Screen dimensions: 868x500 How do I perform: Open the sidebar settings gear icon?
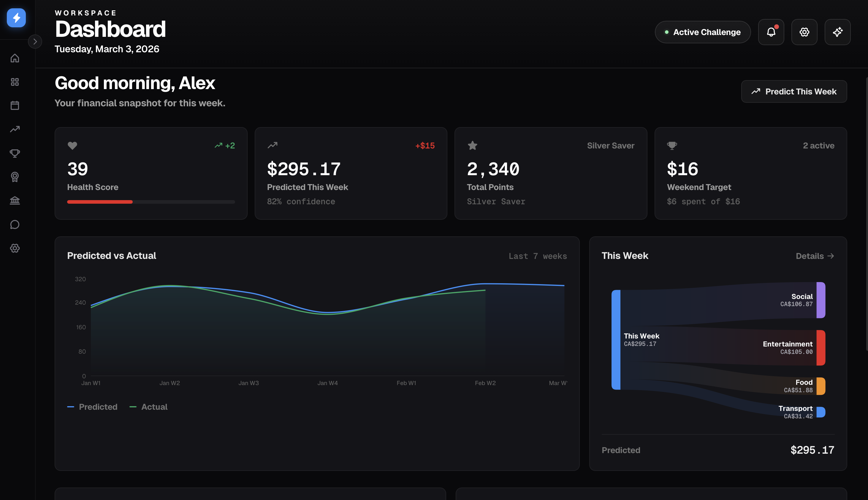[15, 248]
